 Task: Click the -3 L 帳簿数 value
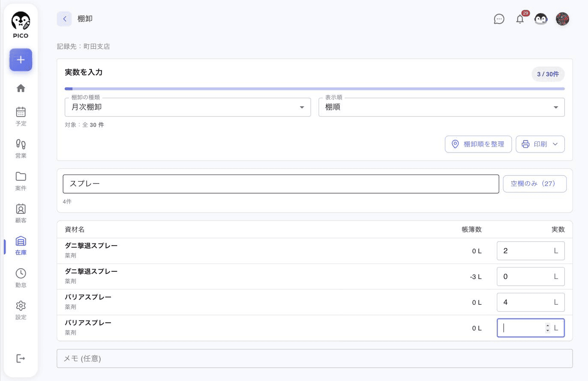tap(476, 277)
